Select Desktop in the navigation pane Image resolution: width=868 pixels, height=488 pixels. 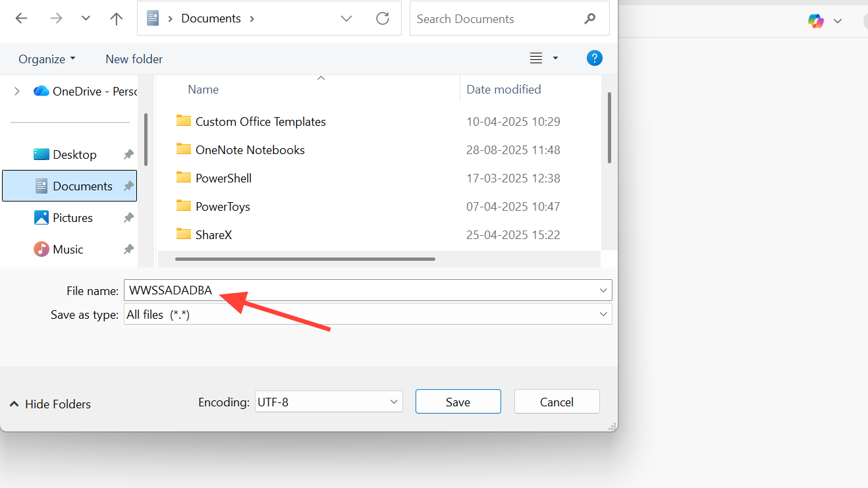[74, 154]
